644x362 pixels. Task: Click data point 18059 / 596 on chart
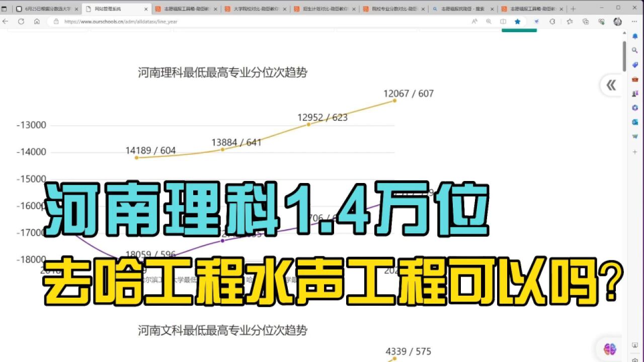pos(150,254)
